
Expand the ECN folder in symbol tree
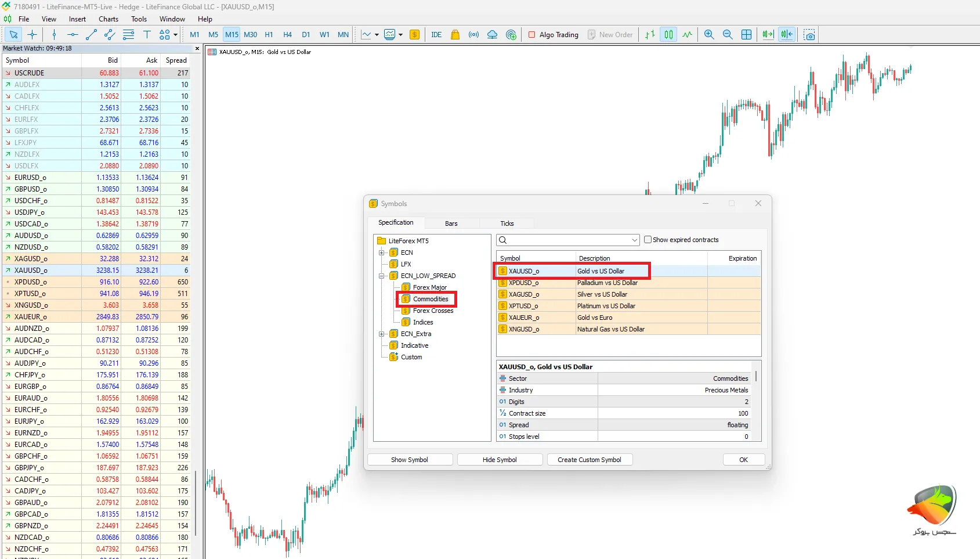[381, 253]
